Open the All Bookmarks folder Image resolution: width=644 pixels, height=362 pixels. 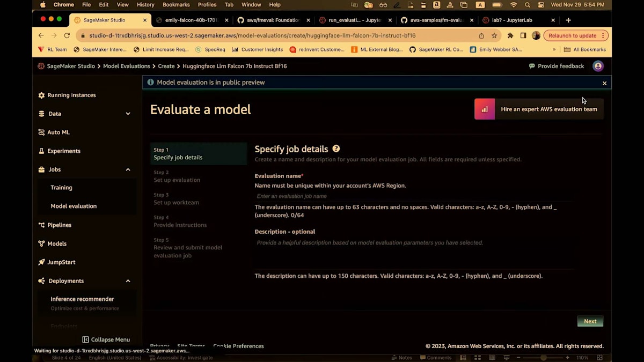[584, 49]
